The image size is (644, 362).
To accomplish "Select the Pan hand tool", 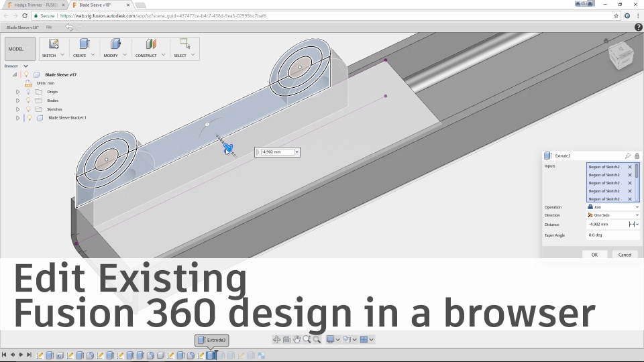I will [x=297, y=339].
